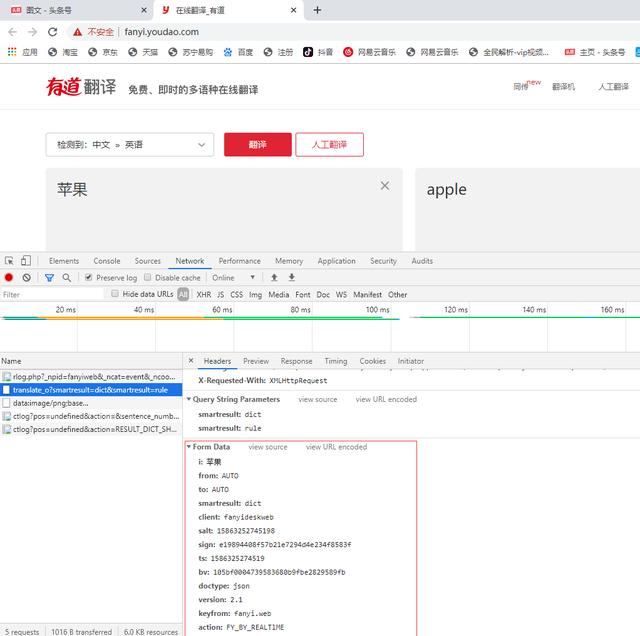Toggle Preserve log checkbox
This screenshot has height=636, width=640.
click(x=88, y=277)
